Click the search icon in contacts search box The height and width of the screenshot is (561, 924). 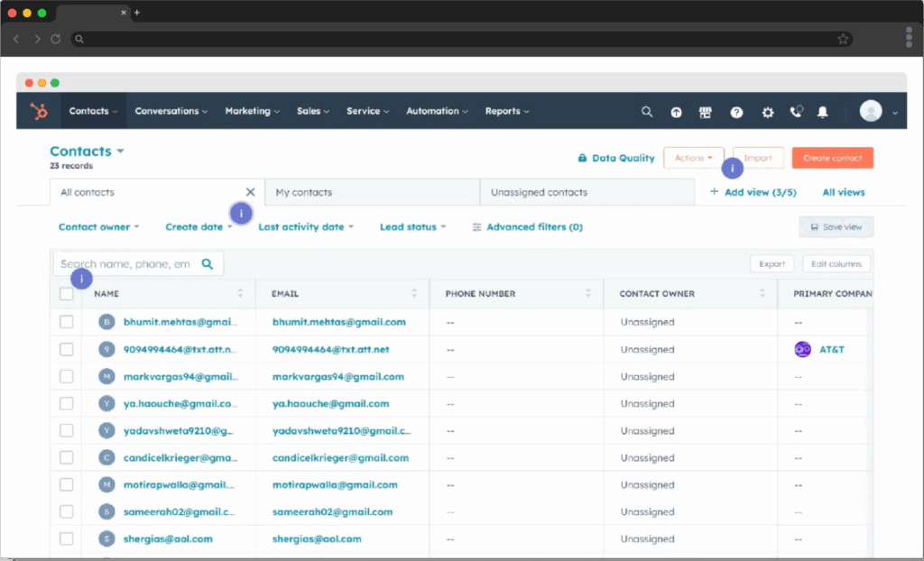[208, 263]
